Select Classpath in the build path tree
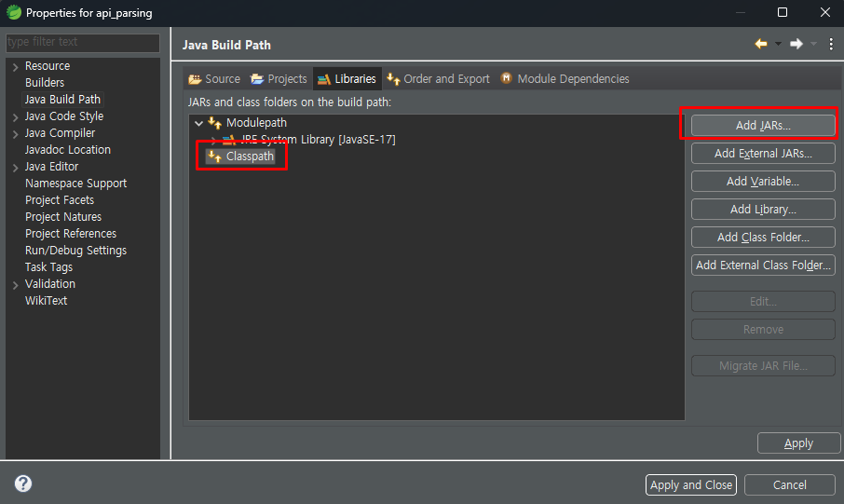 pyautogui.click(x=250, y=157)
